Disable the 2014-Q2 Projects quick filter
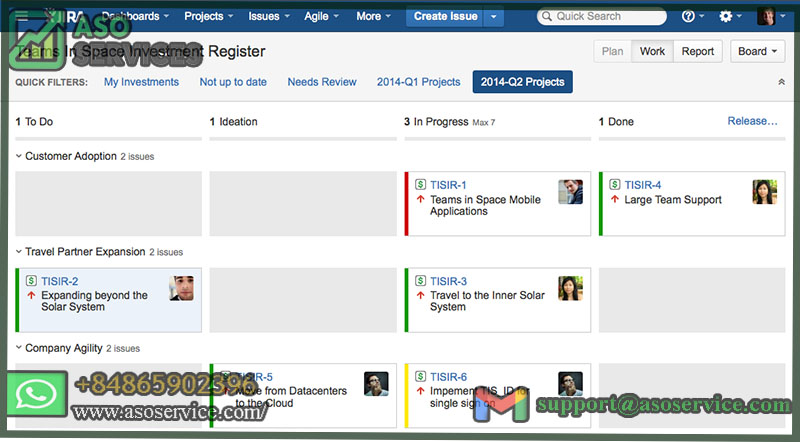The image size is (800, 442). tap(522, 82)
